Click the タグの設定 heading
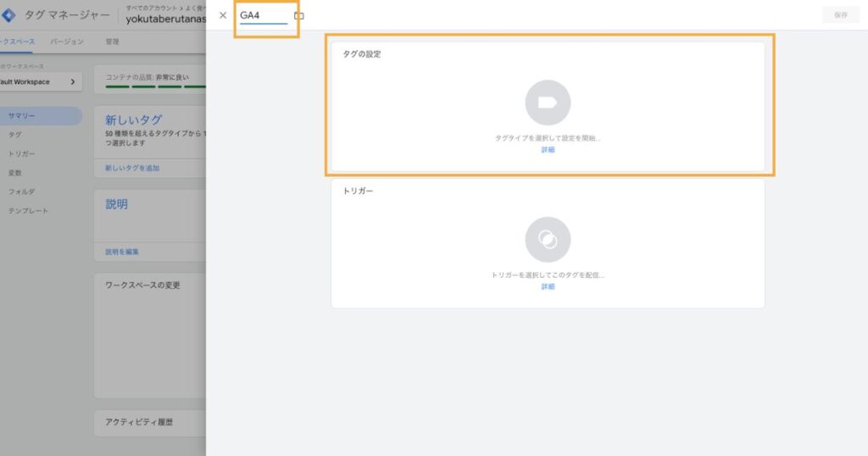Image resolution: width=868 pixels, height=456 pixels. (x=361, y=54)
